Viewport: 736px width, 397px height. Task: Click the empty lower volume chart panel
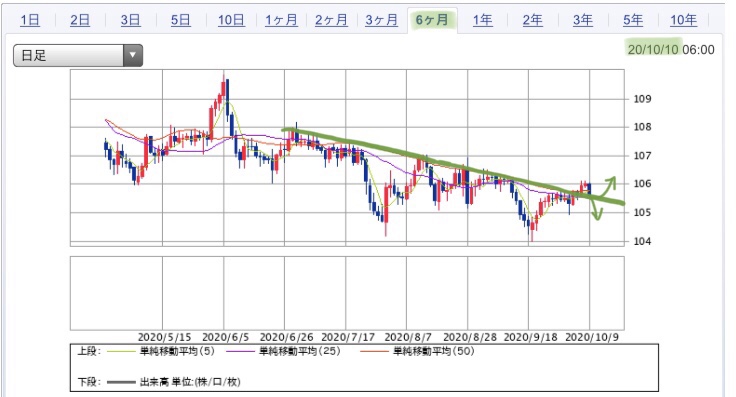(347, 293)
